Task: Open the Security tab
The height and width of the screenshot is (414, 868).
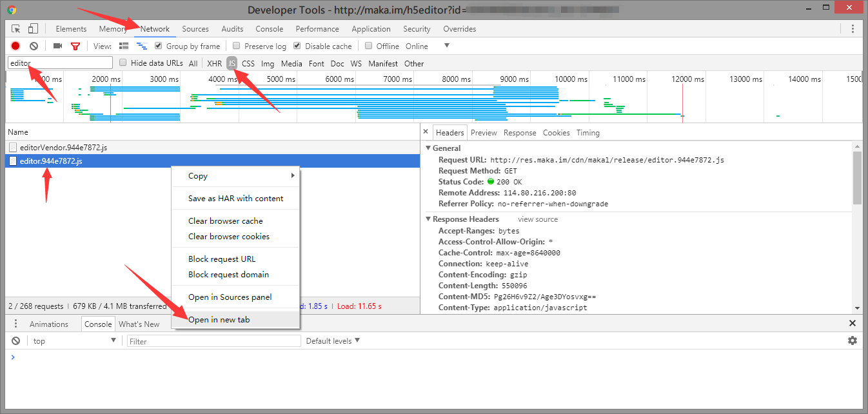Action: click(417, 28)
